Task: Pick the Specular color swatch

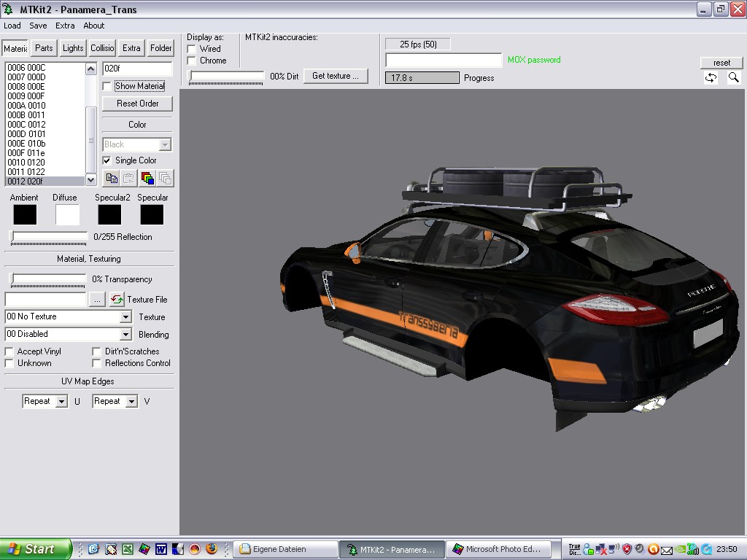Action: point(152,215)
